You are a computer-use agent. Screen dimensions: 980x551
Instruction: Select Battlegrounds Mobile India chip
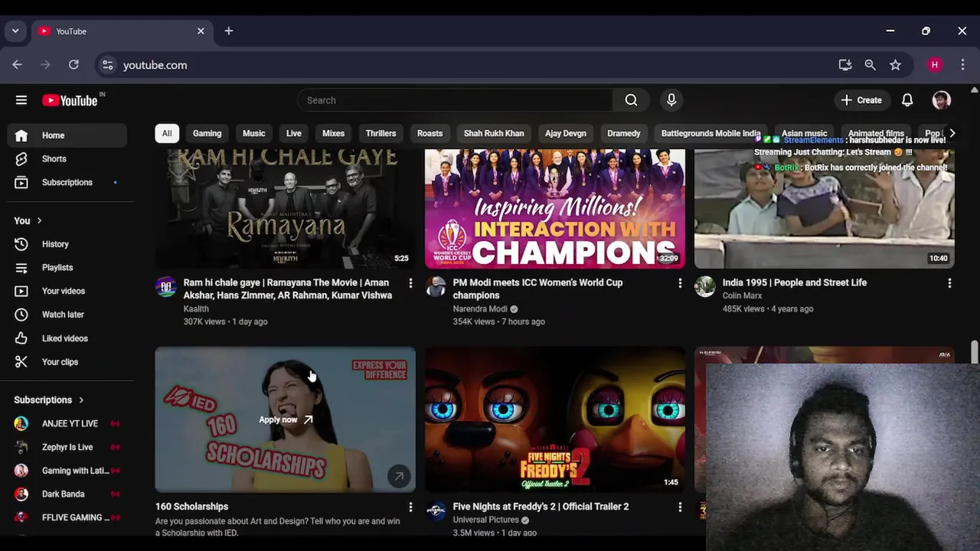[710, 133]
